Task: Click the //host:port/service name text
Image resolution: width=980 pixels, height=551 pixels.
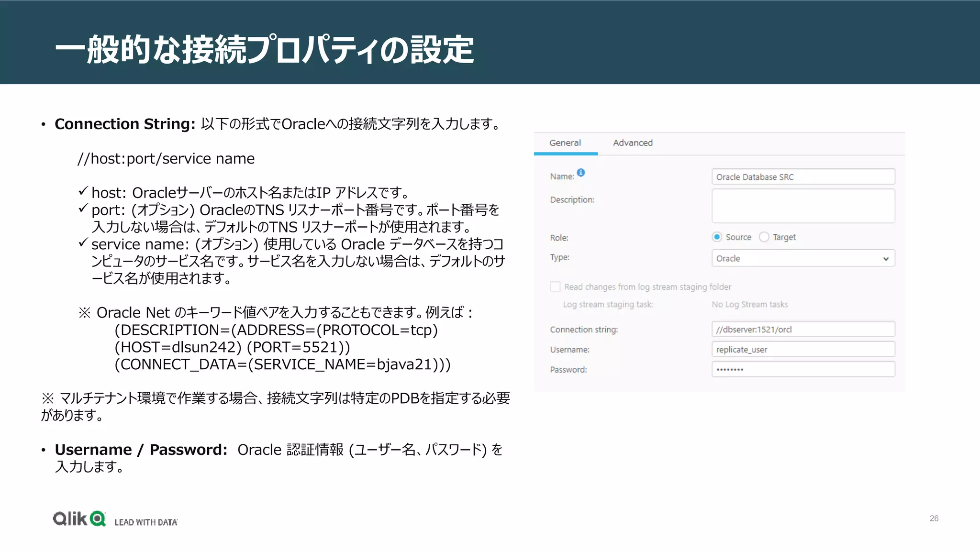Action: tap(166, 158)
